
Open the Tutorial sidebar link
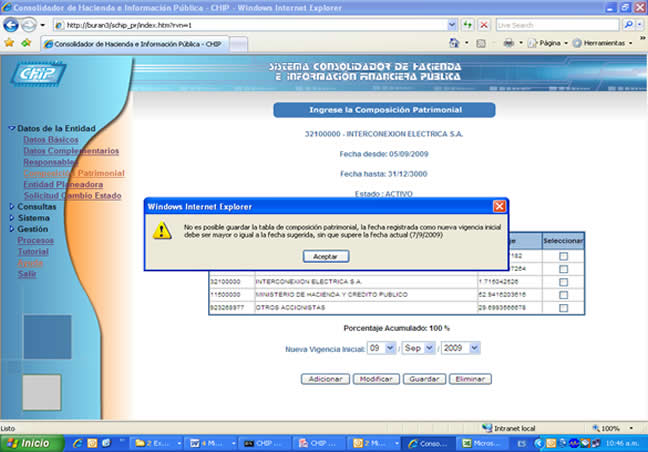click(33, 251)
